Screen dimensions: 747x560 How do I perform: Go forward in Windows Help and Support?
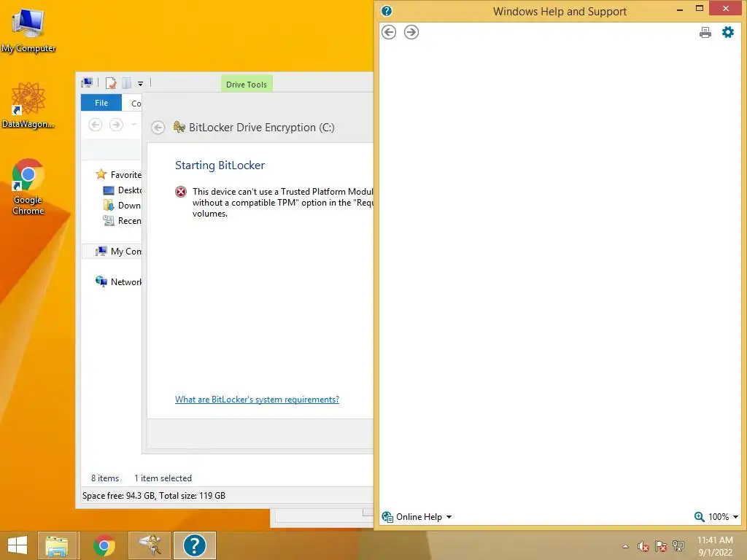pos(411,32)
